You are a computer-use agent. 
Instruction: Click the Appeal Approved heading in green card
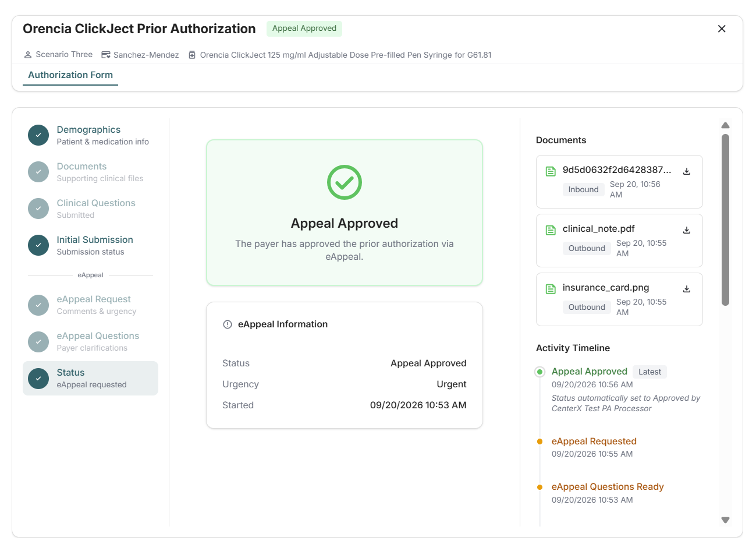click(x=345, y=224)
